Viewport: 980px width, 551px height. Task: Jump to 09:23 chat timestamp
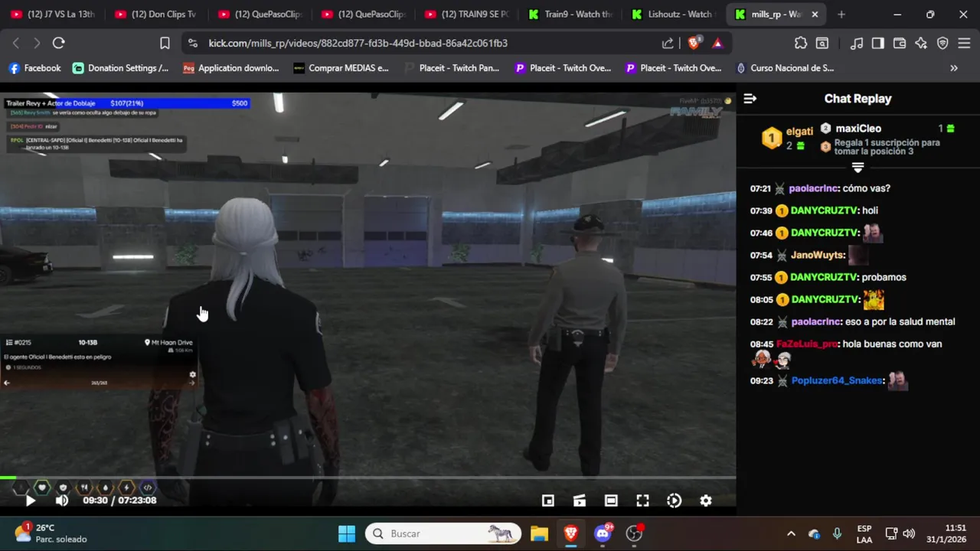pos(761,380)
